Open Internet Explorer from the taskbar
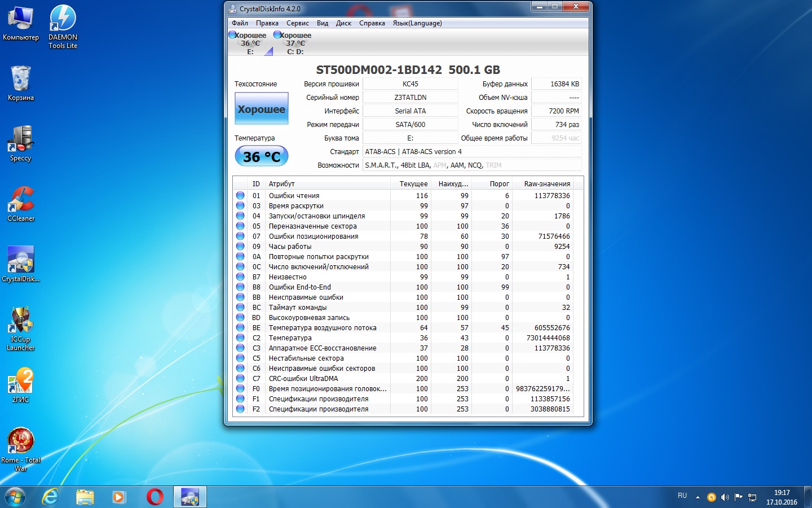Image resolution: width=812 pixels, height=508 pixels. click(51, 497)
